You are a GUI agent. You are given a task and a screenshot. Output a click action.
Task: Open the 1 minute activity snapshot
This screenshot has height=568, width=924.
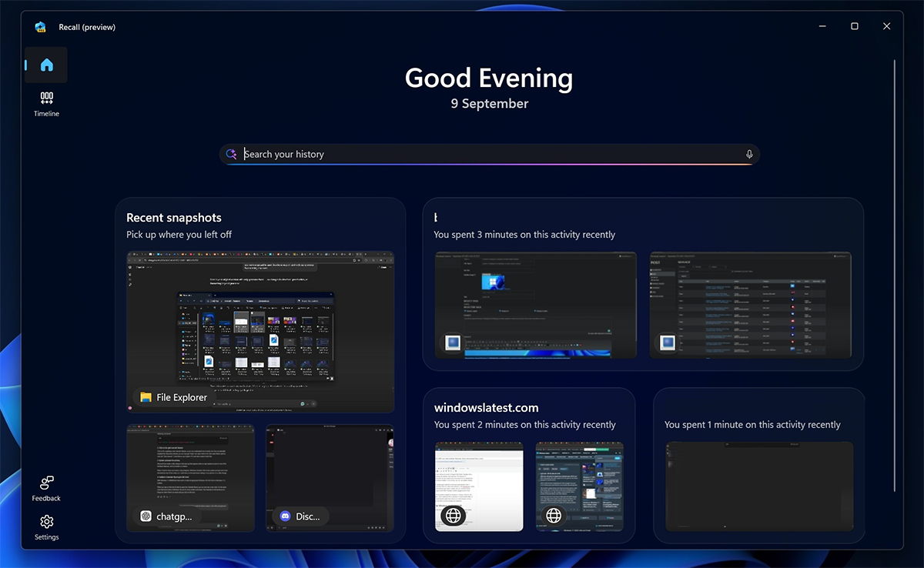pos(758,486)
